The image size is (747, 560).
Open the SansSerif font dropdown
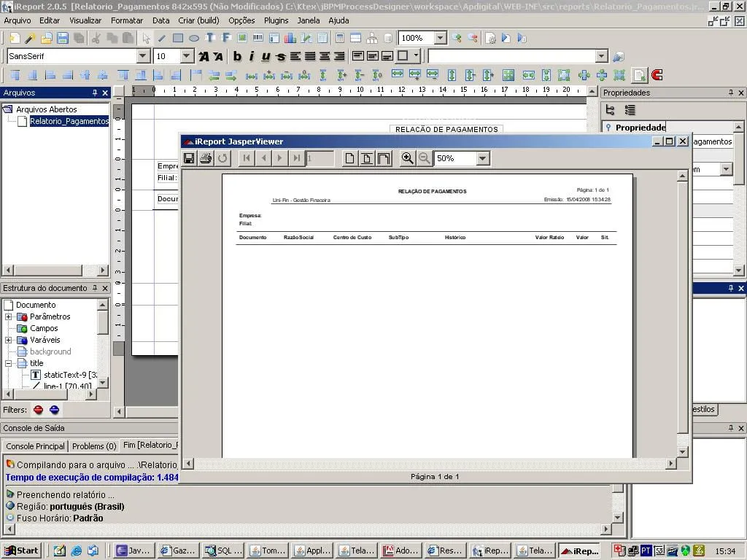coord(143,56)
